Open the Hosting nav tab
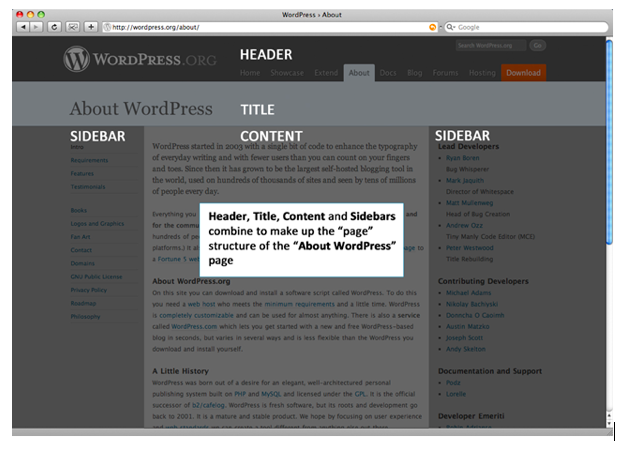The width and height of the screenshot is (635, 458). point(482,73)
